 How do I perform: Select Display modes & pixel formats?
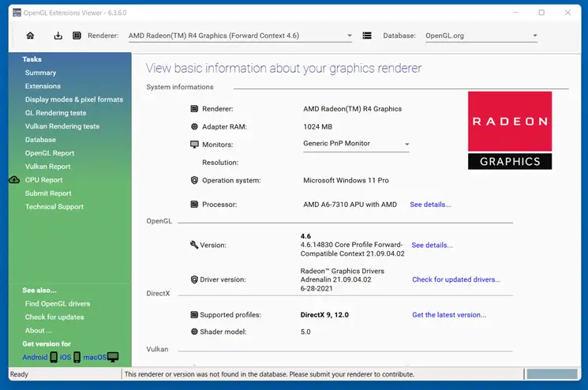(x=74, y=99)
